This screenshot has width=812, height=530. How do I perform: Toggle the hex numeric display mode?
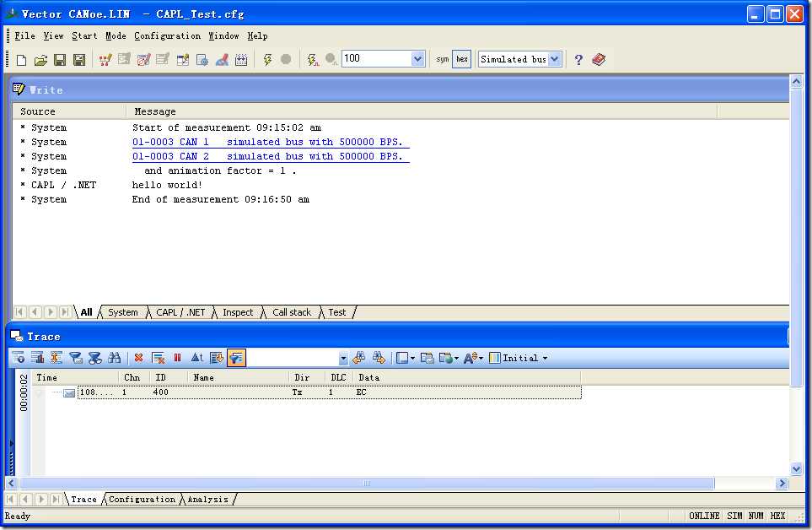click(x=462, y=59)
